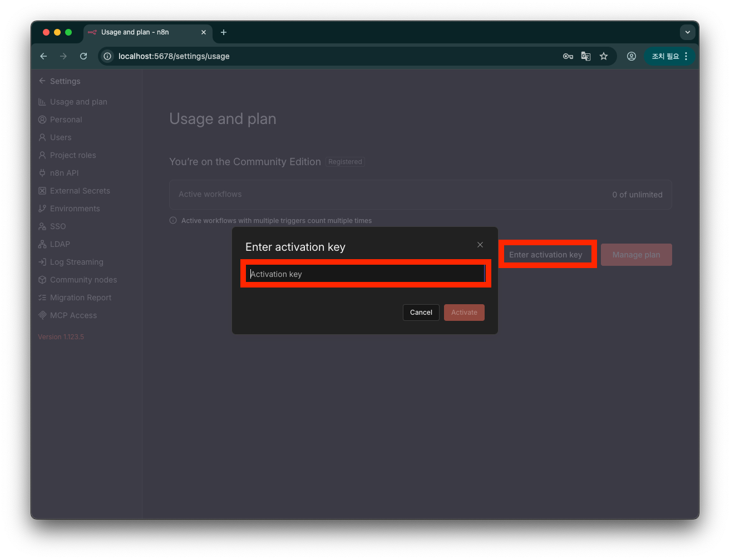Image resolution: width=730 pixels, height=560 pixels.
Task: Navigate to MCP Access
Action: point(73,315)
